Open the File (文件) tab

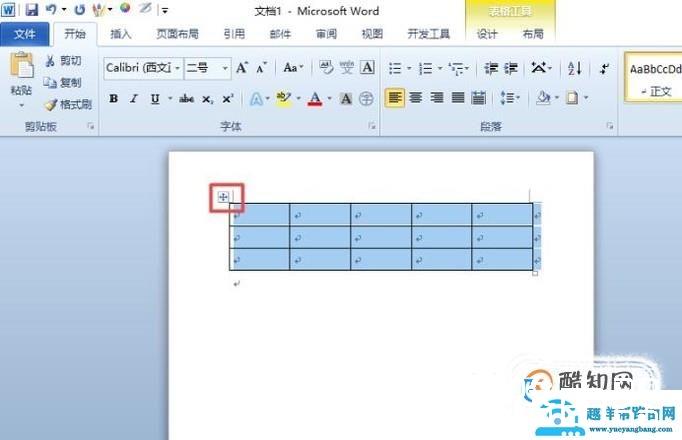24,34
